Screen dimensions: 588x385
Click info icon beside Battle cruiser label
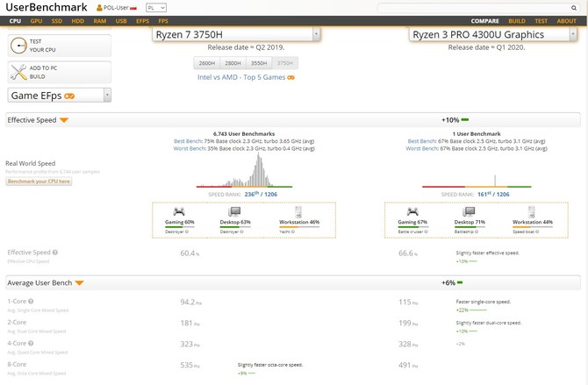click(x=426, y=232)
